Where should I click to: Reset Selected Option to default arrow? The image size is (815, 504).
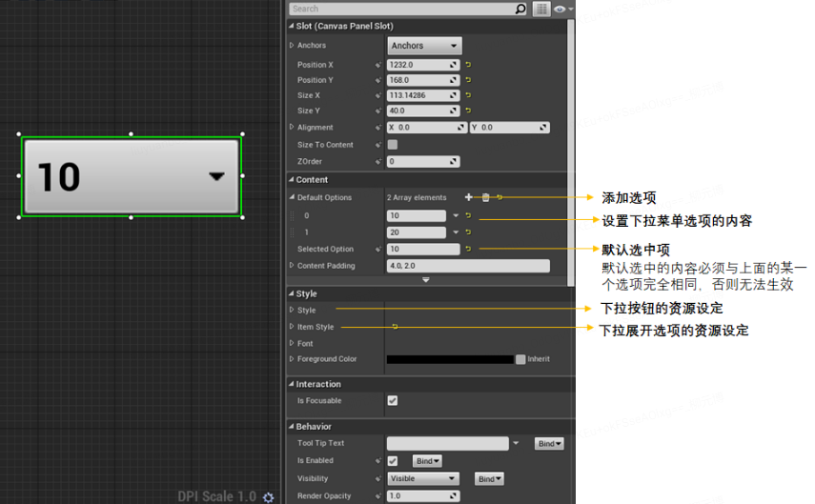tap(468, 249)
